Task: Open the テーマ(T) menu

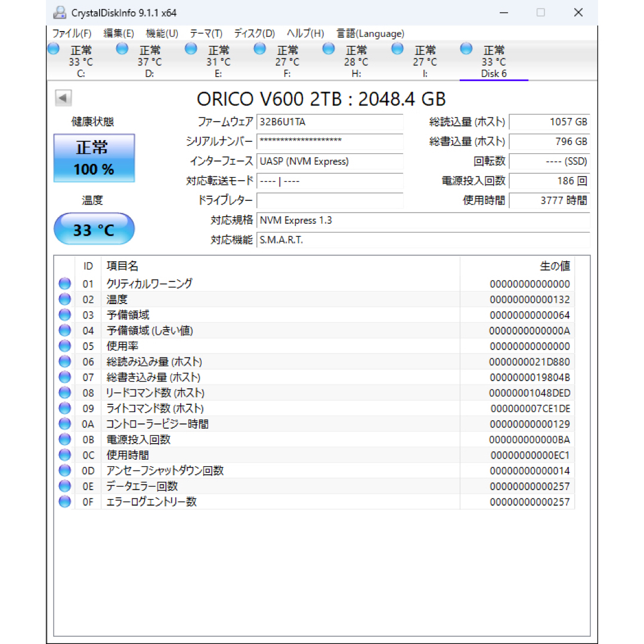Action: (206, 33)
